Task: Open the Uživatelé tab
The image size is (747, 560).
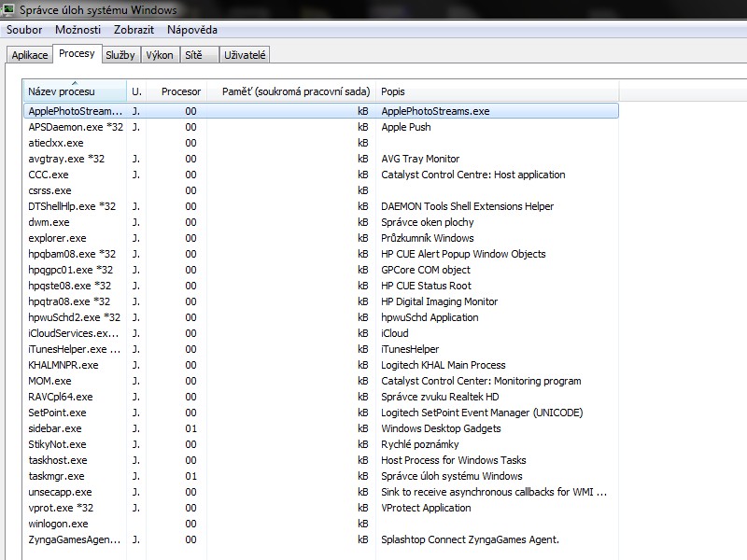Action: (245, 55)
